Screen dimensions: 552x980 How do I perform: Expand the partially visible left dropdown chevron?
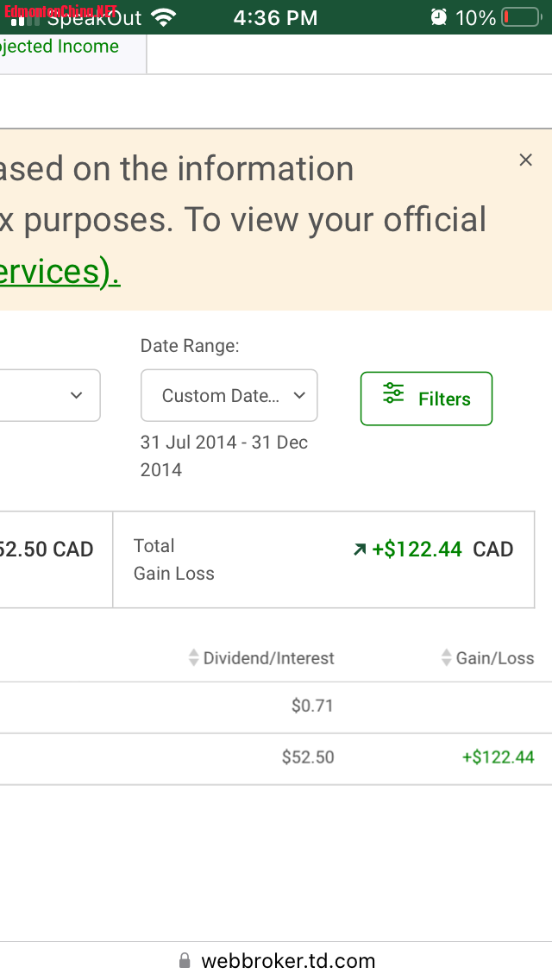[x=76, y=395]
